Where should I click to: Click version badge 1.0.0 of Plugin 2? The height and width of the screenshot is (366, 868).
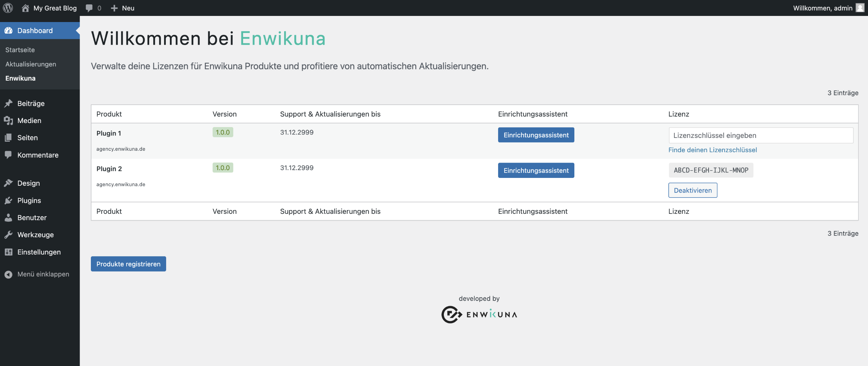(x=223, y=168)
